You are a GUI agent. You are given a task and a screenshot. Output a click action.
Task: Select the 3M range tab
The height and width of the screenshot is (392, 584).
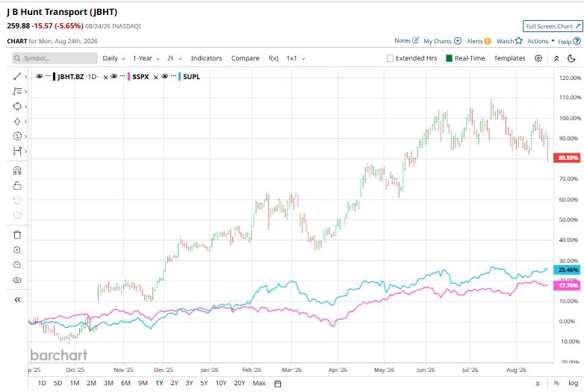tap(108, 383)
